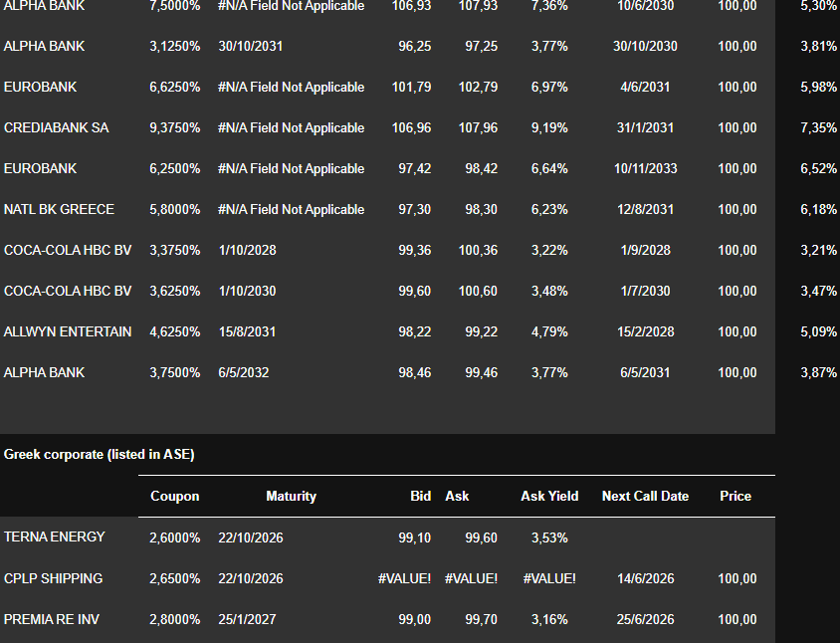Viewport: 840px width, 643px height.
Task: Select coupon 2,6500% of CPLP SHIPPING
Action: [x=174, y=578]
